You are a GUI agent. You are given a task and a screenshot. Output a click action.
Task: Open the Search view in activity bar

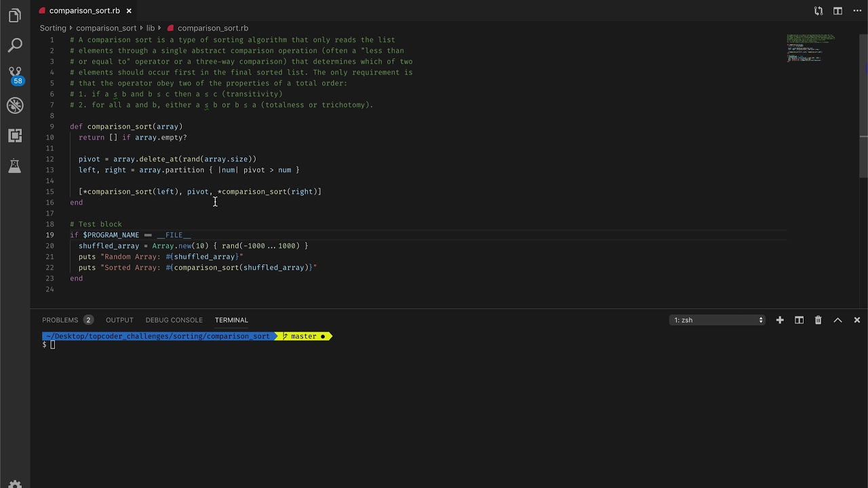[x=15, y=45]
